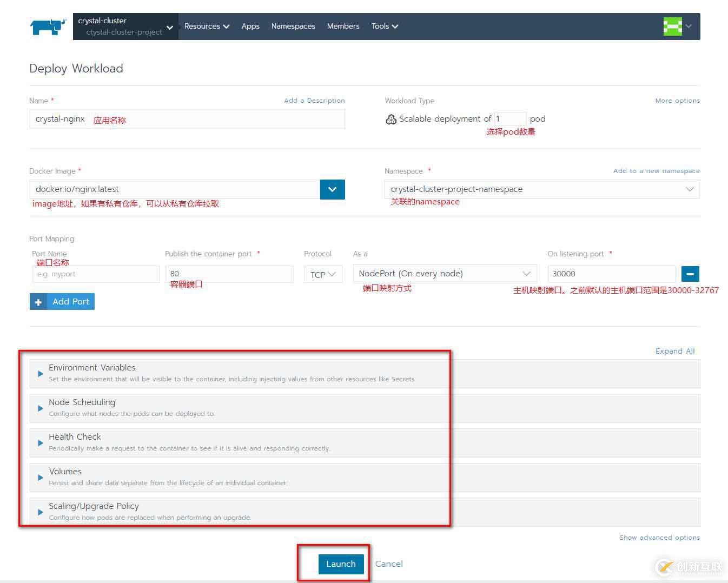Screen dimensions: 728x583
Task: Edit the container port field showing 80
Action: [229, 274]
